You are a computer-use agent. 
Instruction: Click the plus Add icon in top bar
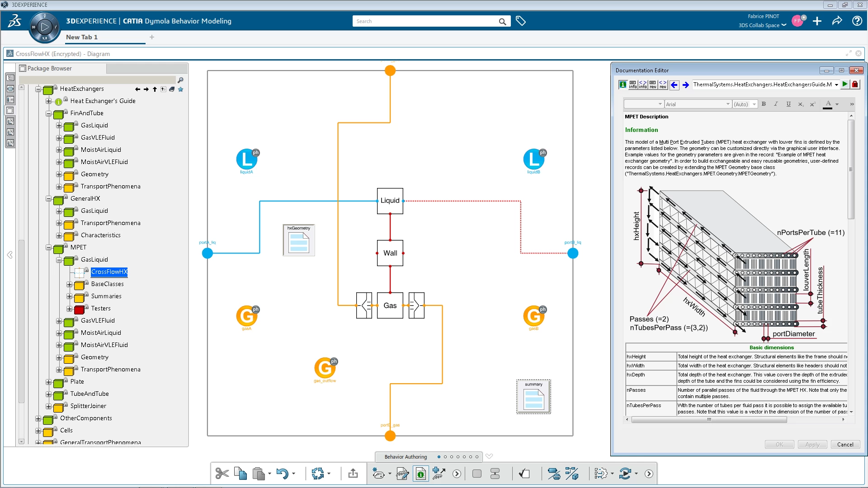pyautogui.click(x=817, y=21)
